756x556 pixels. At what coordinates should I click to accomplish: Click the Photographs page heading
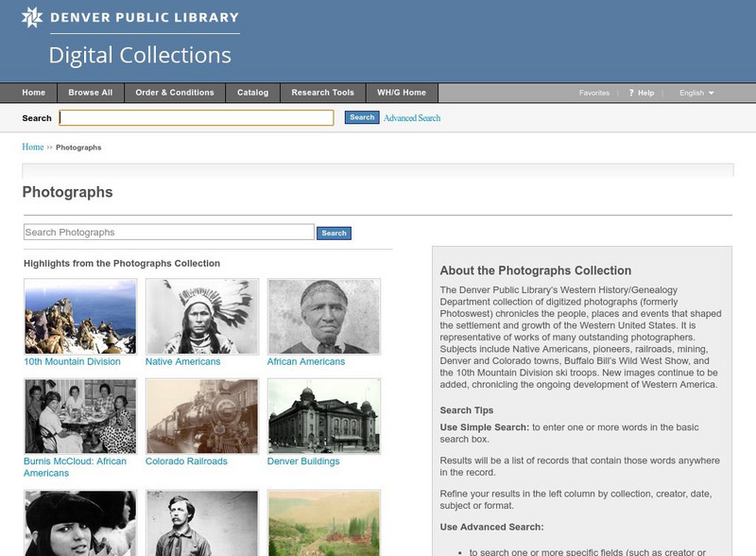coord(67,192)
